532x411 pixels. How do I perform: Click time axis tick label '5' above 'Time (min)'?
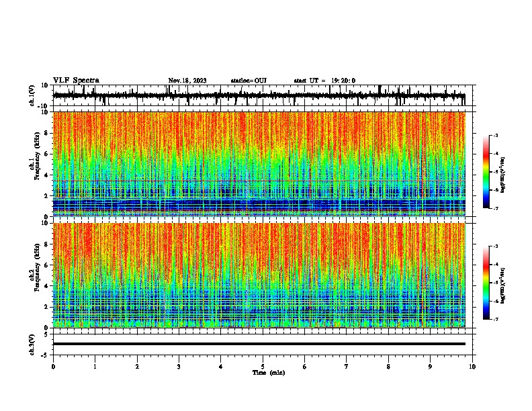[263, 367]
